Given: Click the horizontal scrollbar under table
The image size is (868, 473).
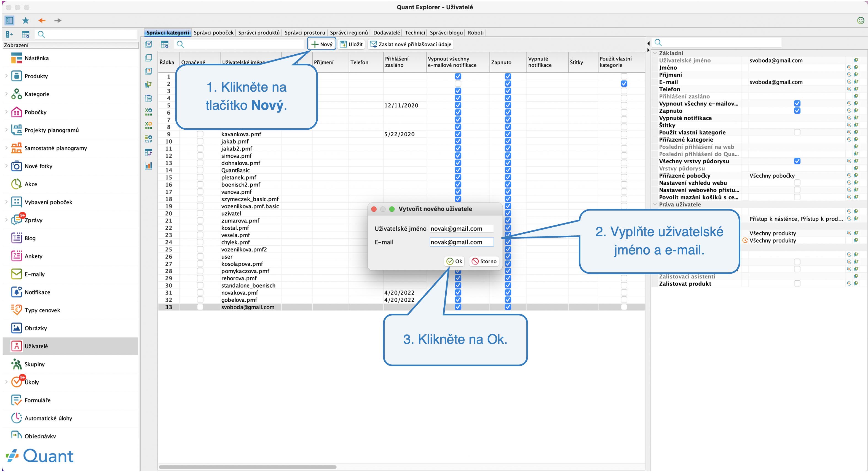Looking at the screenshot, I should tap(248, 467).
